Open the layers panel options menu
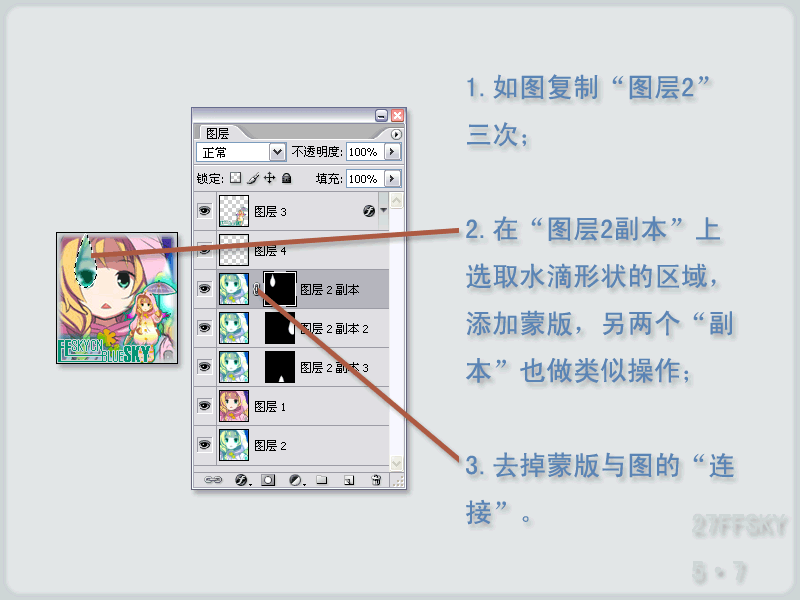 point(396,134)
